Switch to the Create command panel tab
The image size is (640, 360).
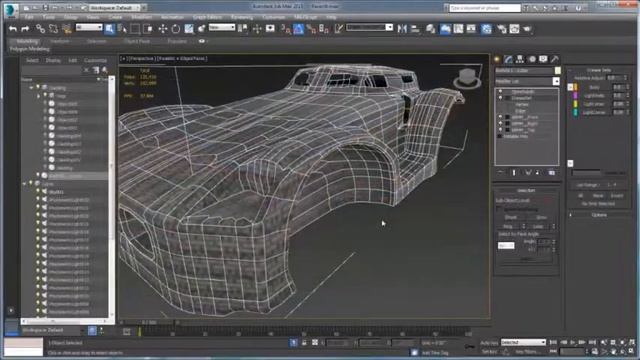click(497, 59)
